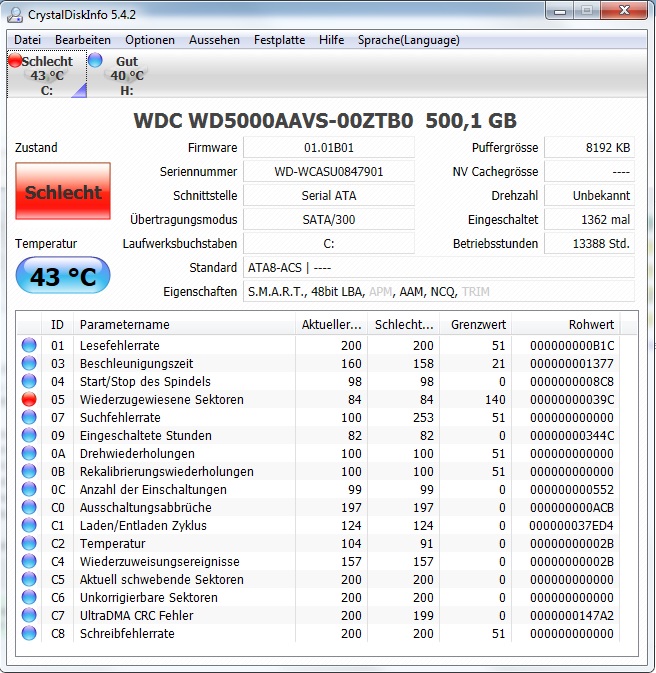This screenshot has height=673, width=656.
Task: Click the Eigenschaften field with S.M.A.R.T.
Action: [439, 292]
